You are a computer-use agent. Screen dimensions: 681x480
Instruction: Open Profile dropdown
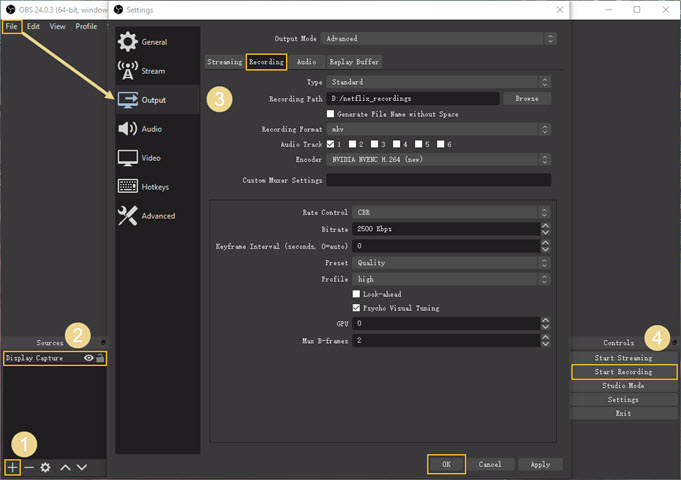click(451, 279)
